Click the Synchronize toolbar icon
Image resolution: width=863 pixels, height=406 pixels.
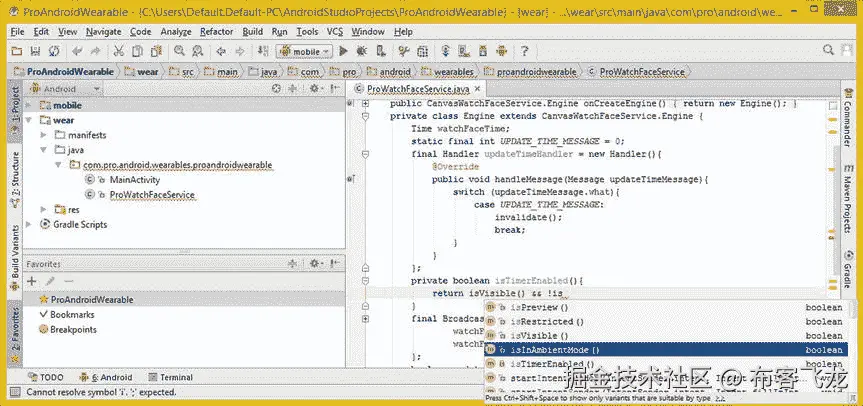coord(54,51)
